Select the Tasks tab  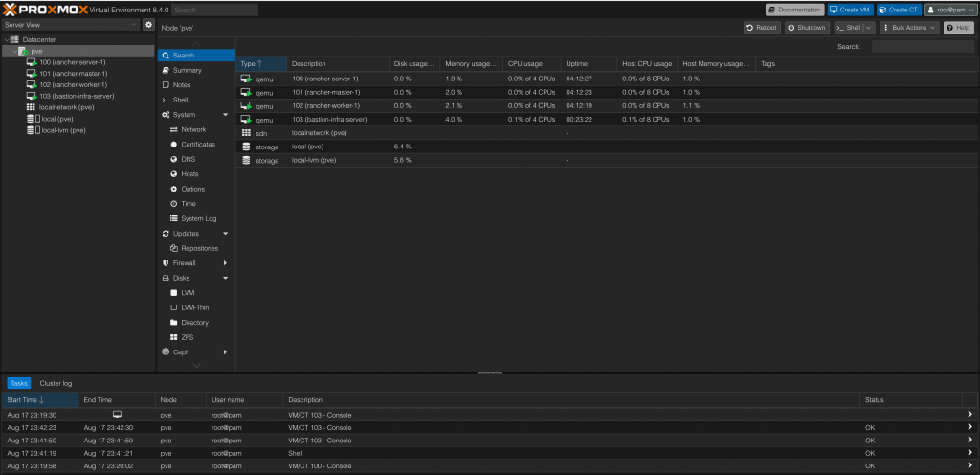[19, 384]
